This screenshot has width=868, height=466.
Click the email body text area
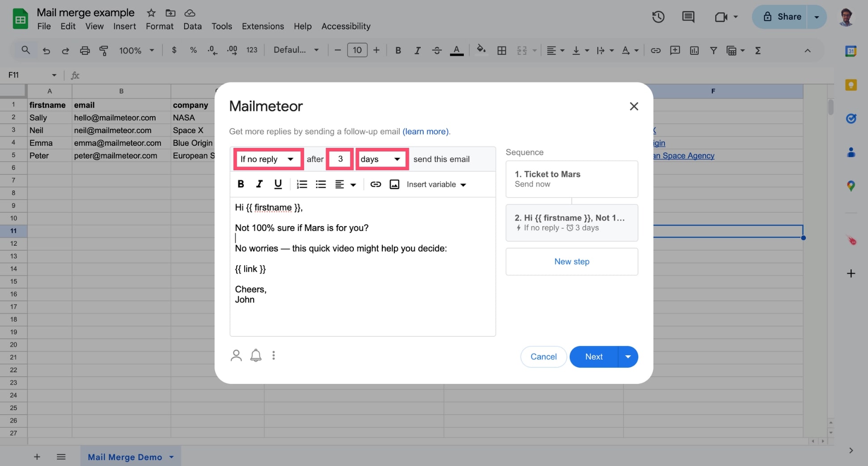point(363,267)
